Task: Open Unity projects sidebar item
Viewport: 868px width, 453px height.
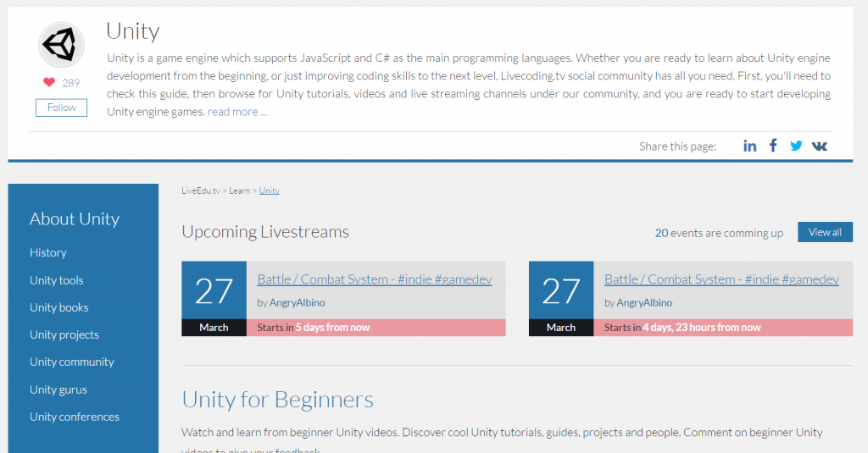Action: (64, 334)
